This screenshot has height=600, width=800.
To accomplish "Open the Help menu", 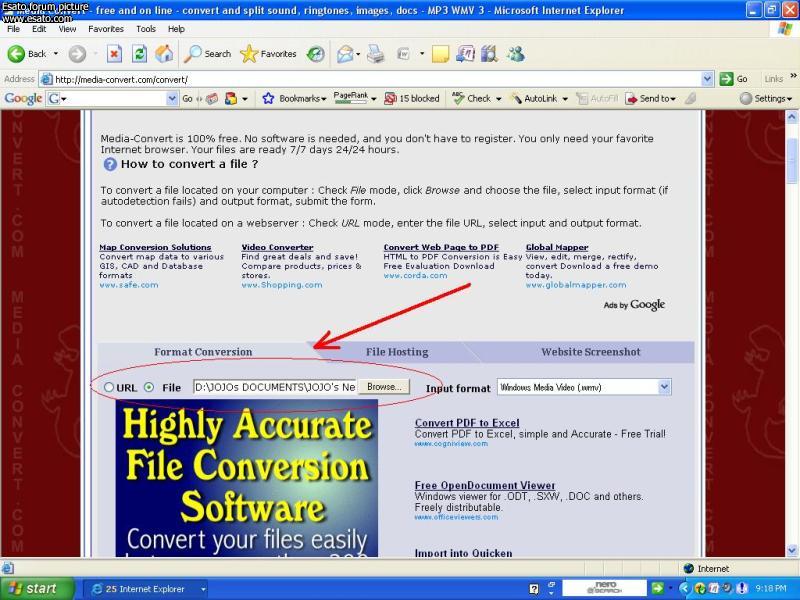I will 176,29.
